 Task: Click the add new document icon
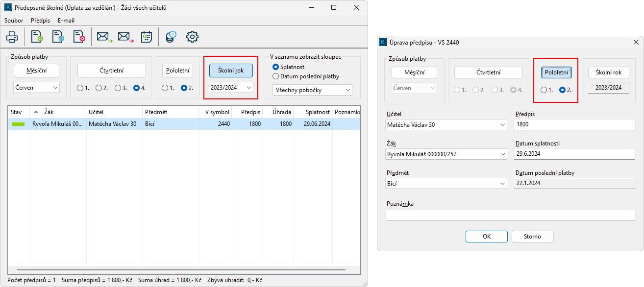[x=37, y=37]
